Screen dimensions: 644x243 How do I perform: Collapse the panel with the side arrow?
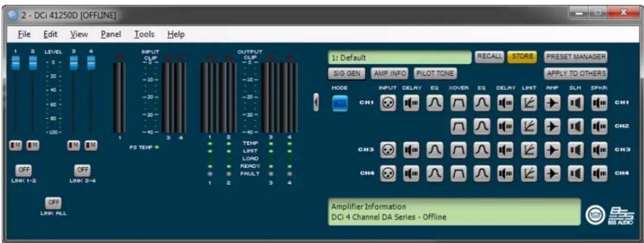pyautogui.click(x=317, y=103)
